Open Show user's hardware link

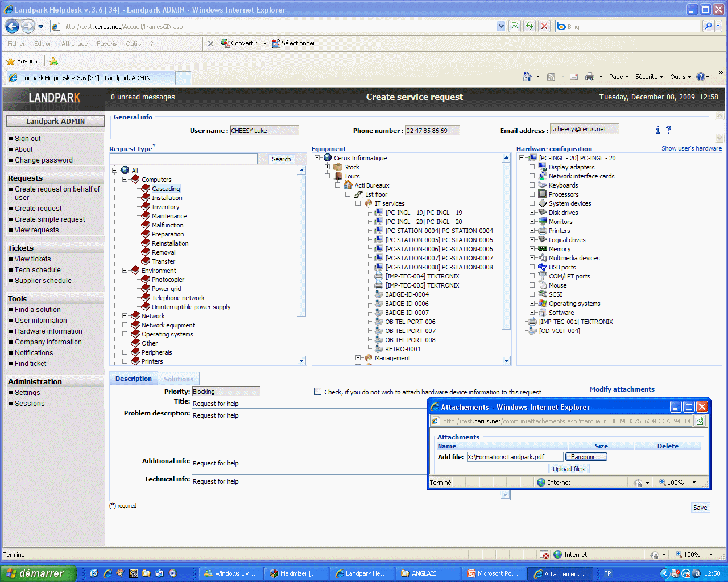click(x=692, y=148)
